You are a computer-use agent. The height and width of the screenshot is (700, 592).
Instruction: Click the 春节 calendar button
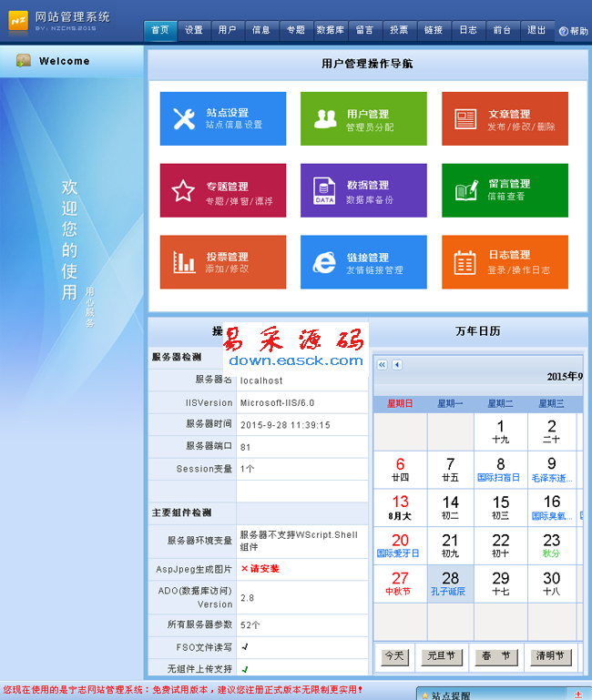click(496, 656)
